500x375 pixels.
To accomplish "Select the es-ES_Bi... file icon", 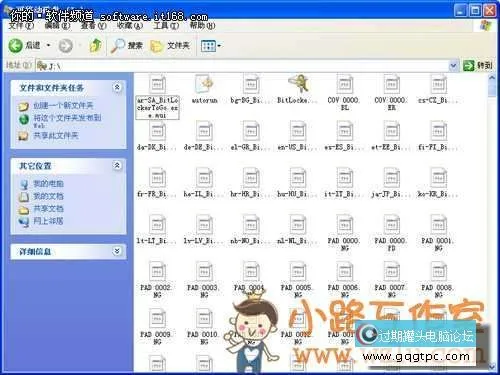I will (x=345, y=131).
